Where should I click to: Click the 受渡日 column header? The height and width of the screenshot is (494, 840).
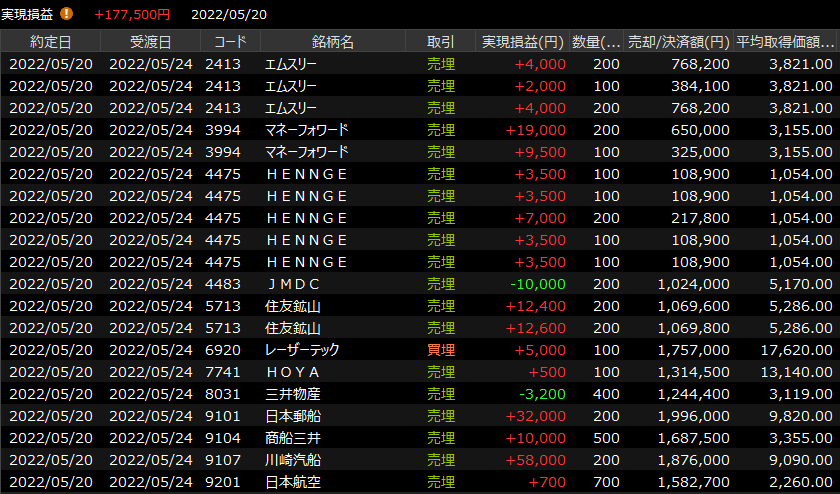tap(150, 41)
